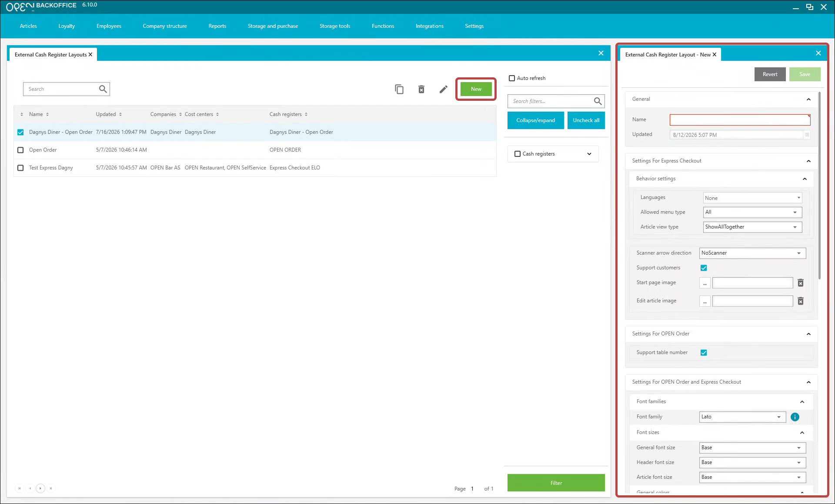Browse for Edit article image file
Viewport: 835px width, 504px height.
705,301
